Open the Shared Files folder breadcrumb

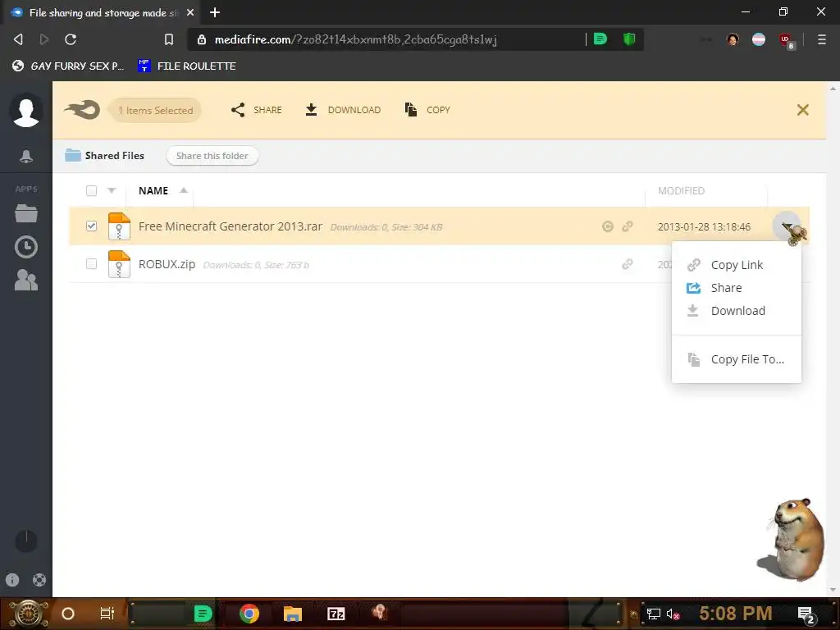click(x=104, y=155)
